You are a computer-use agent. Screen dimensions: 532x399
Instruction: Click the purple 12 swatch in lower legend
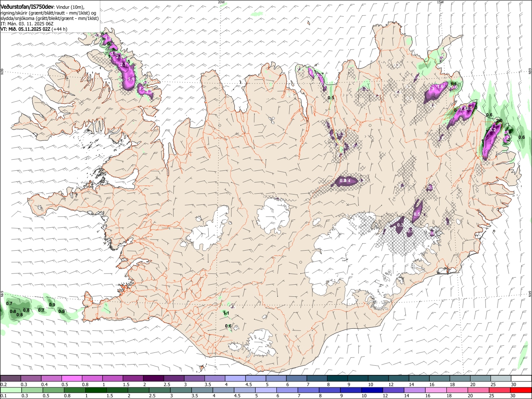point(393,390)
